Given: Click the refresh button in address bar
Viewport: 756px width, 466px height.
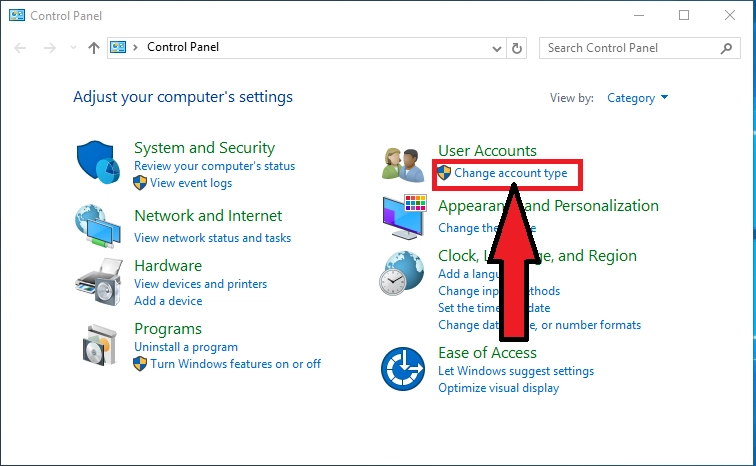Looking at the screenshot, I should pos(517,48).
